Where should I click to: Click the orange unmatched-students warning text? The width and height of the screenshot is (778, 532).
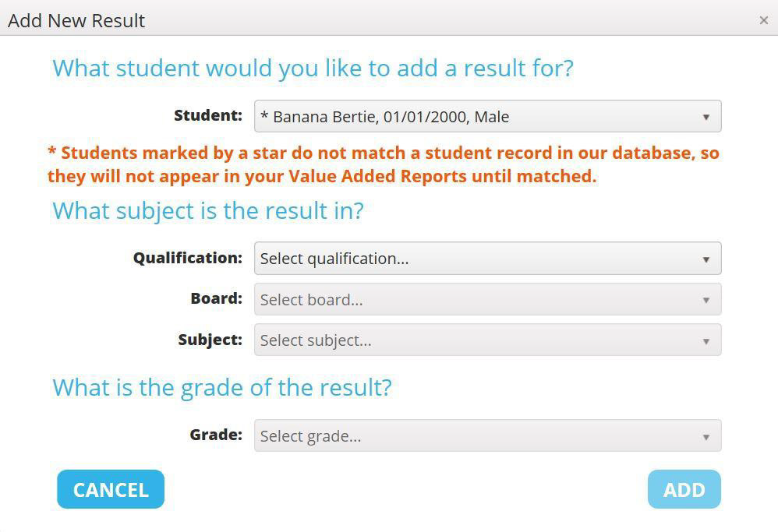383,164
